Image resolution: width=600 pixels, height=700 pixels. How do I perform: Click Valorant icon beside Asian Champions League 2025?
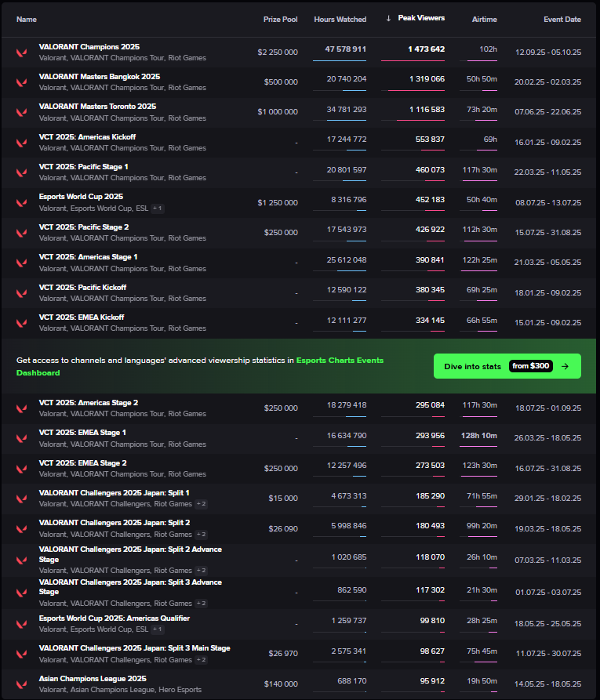point(21,684)
